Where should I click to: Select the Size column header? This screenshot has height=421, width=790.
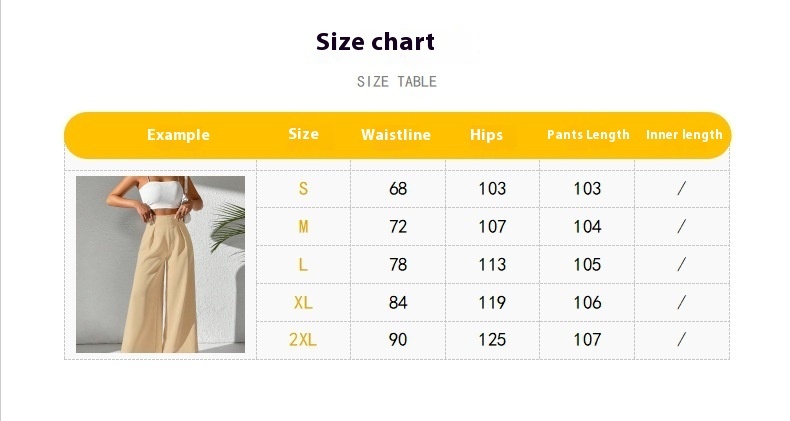pos(303,134)
